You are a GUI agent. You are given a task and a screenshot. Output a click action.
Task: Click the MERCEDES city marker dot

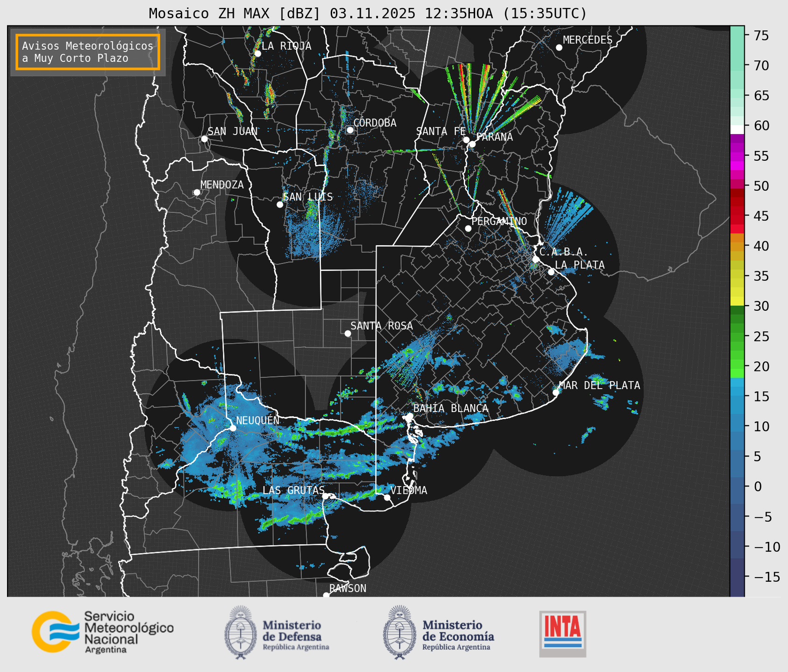(x=559, y=48)
